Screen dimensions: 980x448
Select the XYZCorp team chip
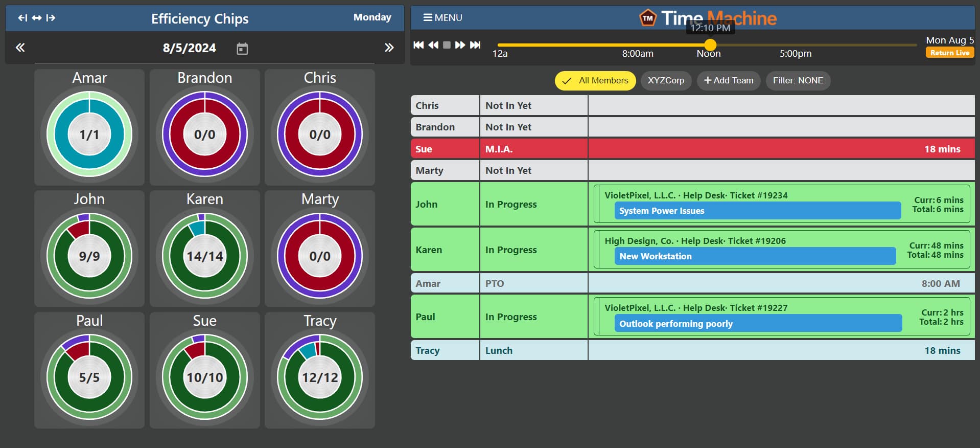666,81
